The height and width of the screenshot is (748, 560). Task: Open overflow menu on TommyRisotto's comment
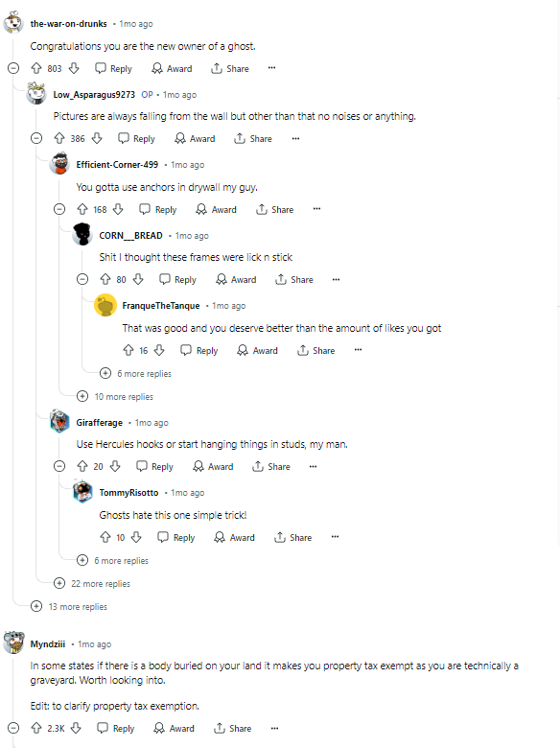click(x=336, y=537)
